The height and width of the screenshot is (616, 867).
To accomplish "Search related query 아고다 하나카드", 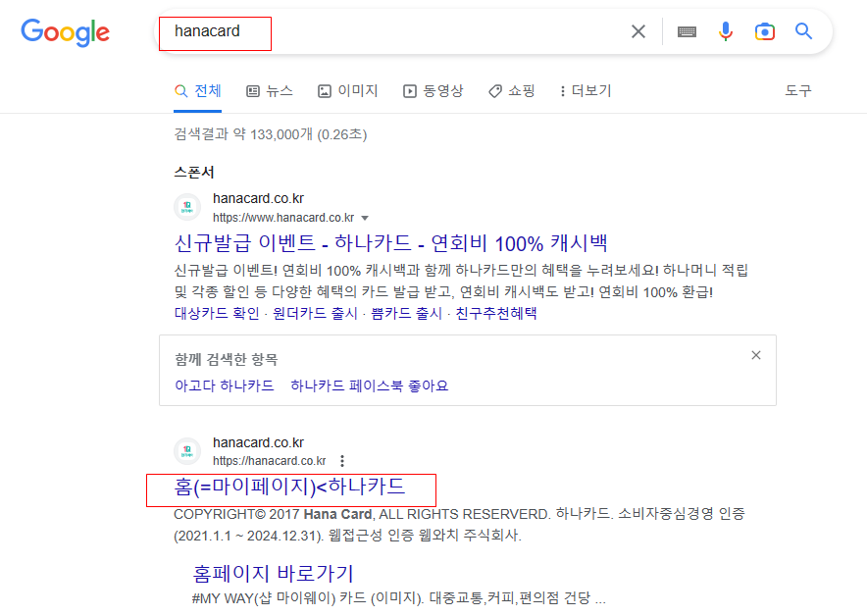I will click(x=225, y=385).
